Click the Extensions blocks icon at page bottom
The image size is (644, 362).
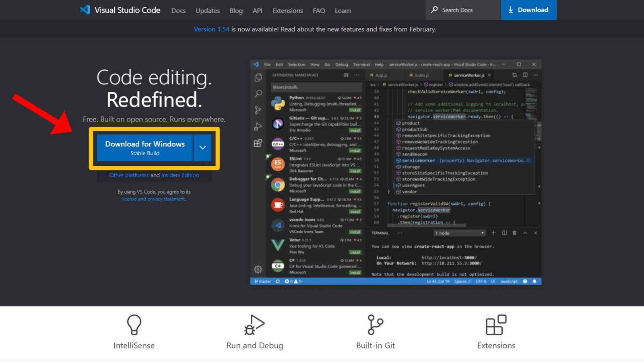click(x=496, y=325)
